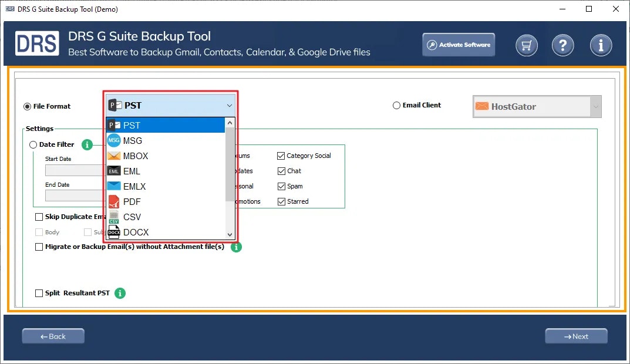The height and width of the screenshot is (364, 630).
Task: Click the format list scrollbar up arrow
Action: coord(230,123)
